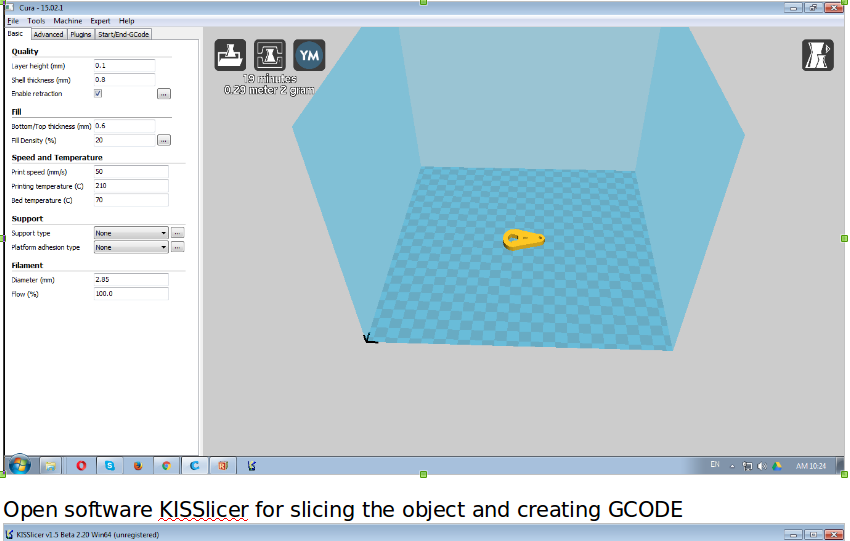Click the 'Speed and Temperature' heading
This screenshot has height=541, width=850.
pos(57,158)
